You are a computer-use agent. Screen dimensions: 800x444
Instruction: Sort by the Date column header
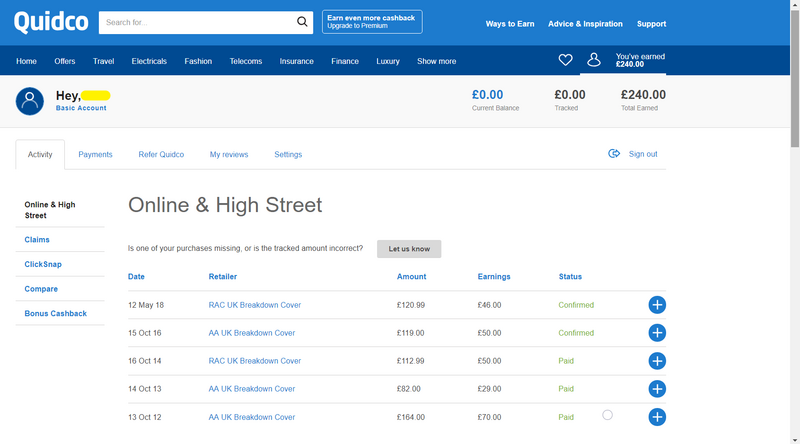(x=136, y=276)
